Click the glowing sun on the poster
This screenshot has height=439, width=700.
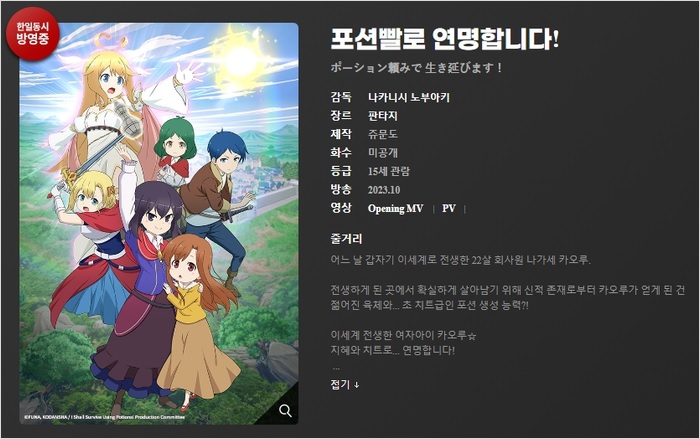pyautogui.click(x=241, y=60)
